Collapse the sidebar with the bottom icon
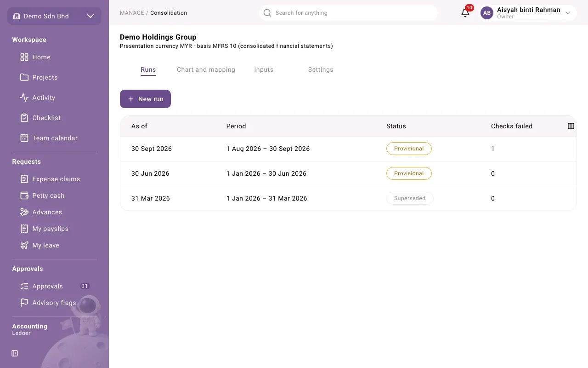588x368 pixels. coord(15,353)
